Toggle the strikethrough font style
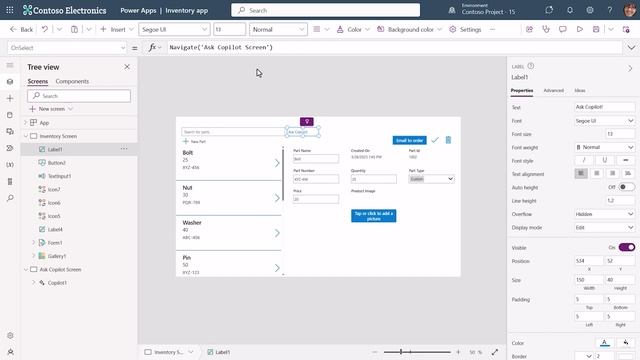This screenshot has height=360, width=640. click(x=625, y=160)
